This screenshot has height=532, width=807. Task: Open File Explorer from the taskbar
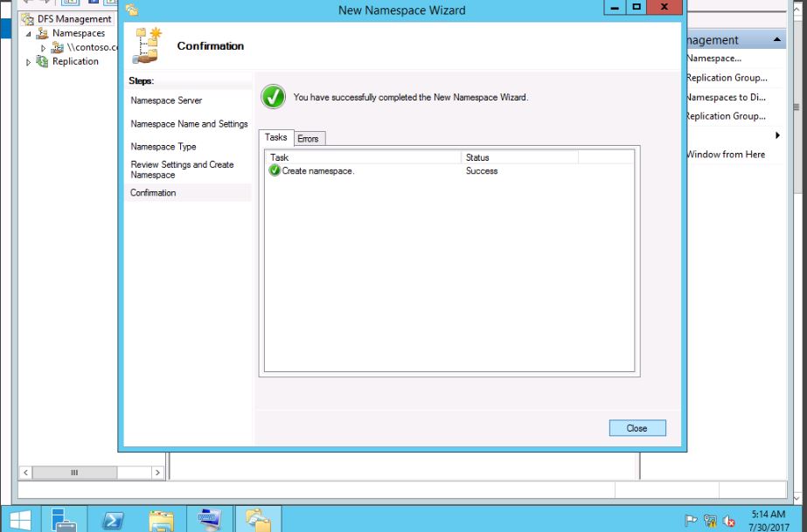161,520
